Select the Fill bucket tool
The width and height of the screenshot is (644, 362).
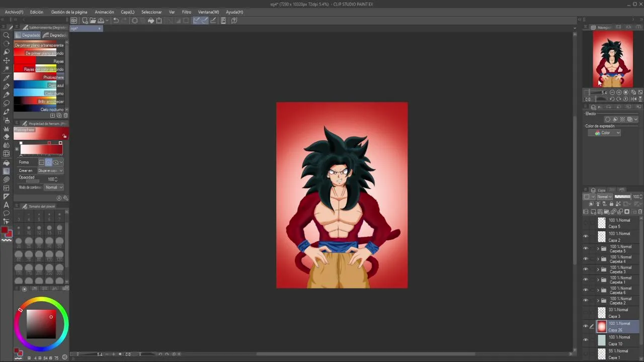pyautogui.click(x=7, y=162)
